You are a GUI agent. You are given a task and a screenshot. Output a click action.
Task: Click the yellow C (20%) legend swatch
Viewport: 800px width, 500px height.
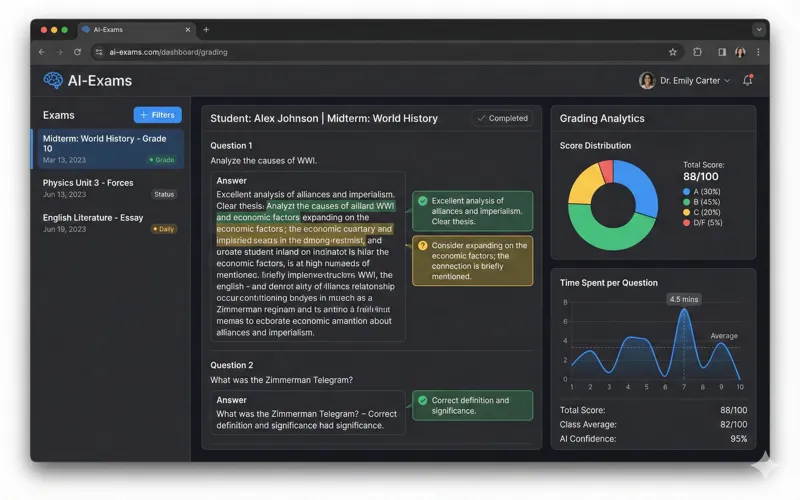[x=686, y=212]
